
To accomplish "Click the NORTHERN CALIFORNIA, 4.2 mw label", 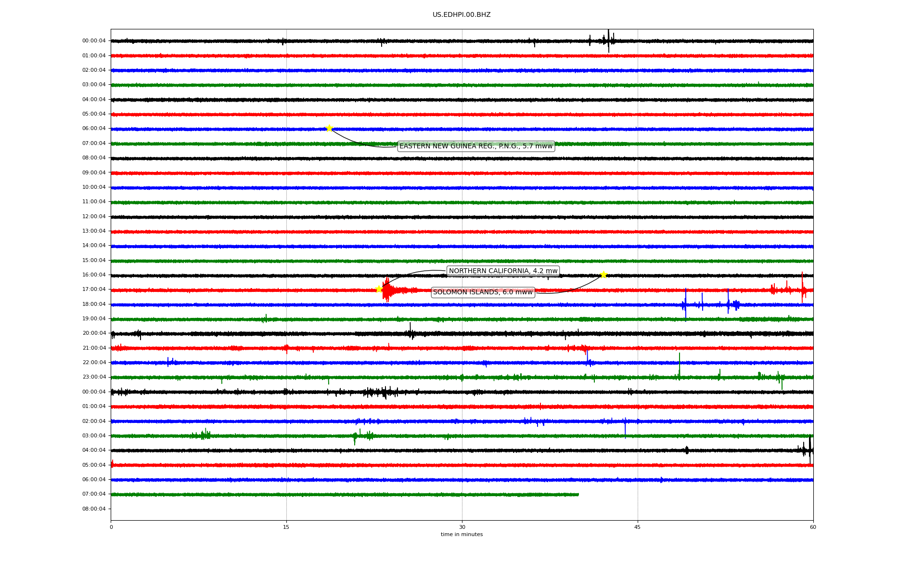I will [503, 271].
